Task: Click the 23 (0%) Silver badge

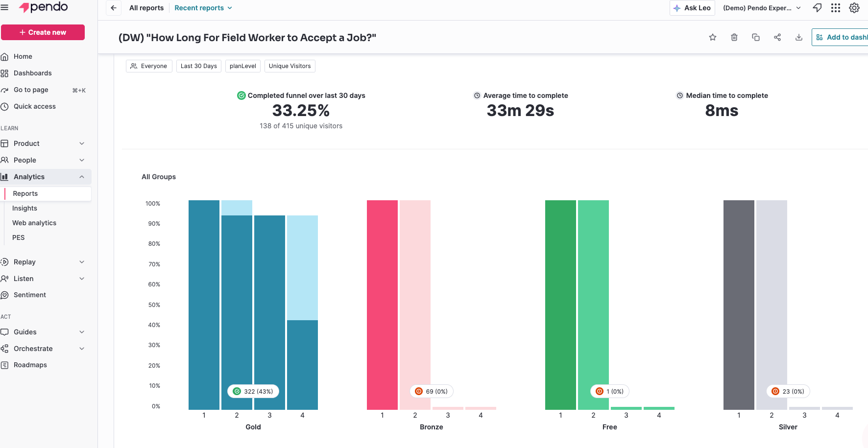Action: [x=788, y=392]
